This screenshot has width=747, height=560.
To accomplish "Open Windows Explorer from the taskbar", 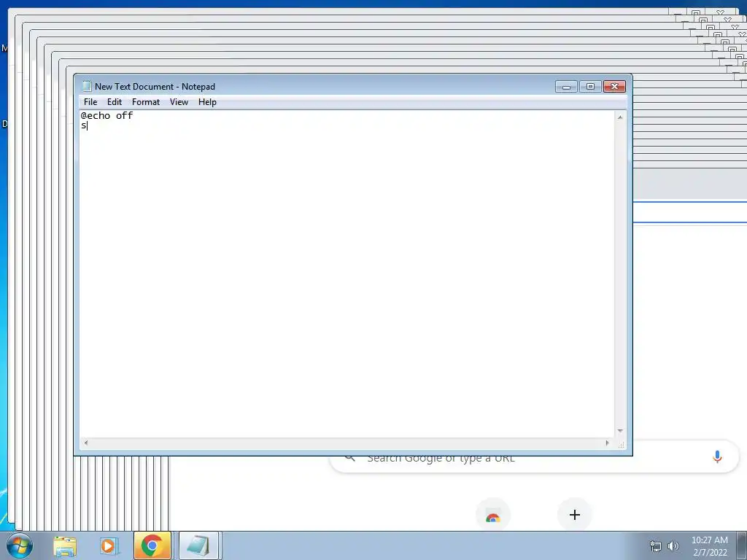I will 65,545.
